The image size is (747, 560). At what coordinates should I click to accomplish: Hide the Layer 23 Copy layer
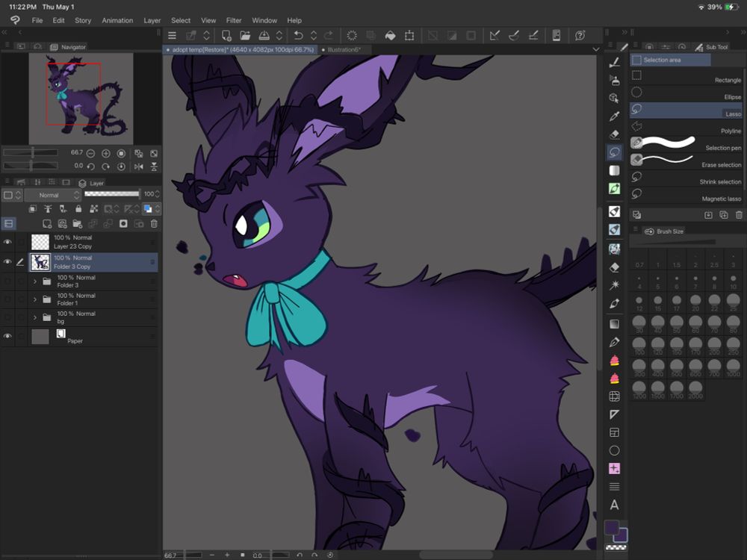pyautogui.click(x=7, y=242)
